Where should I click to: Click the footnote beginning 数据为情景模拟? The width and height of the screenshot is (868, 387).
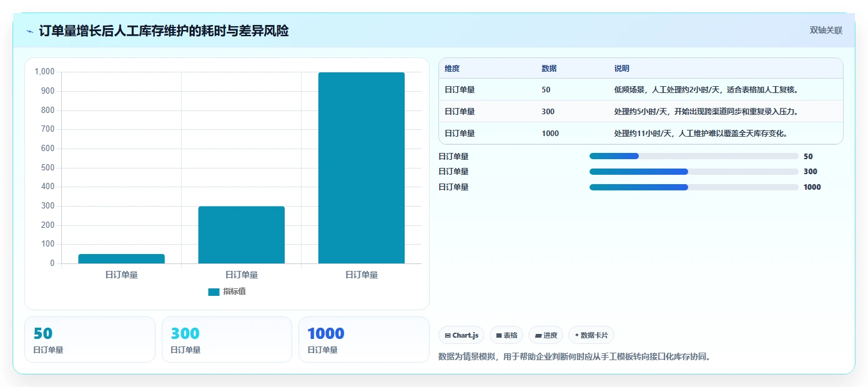(575, 357)
